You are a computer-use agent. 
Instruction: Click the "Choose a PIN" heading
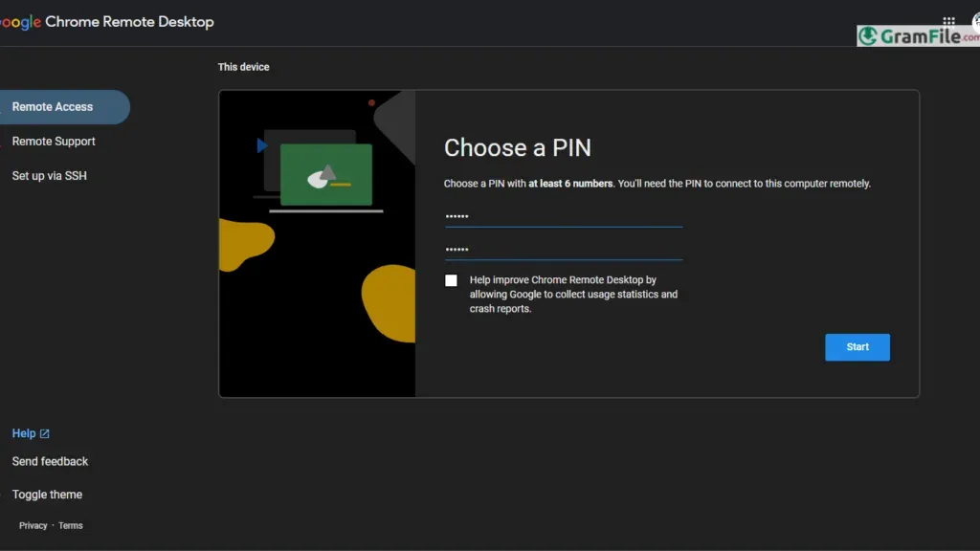pos(518,148)
